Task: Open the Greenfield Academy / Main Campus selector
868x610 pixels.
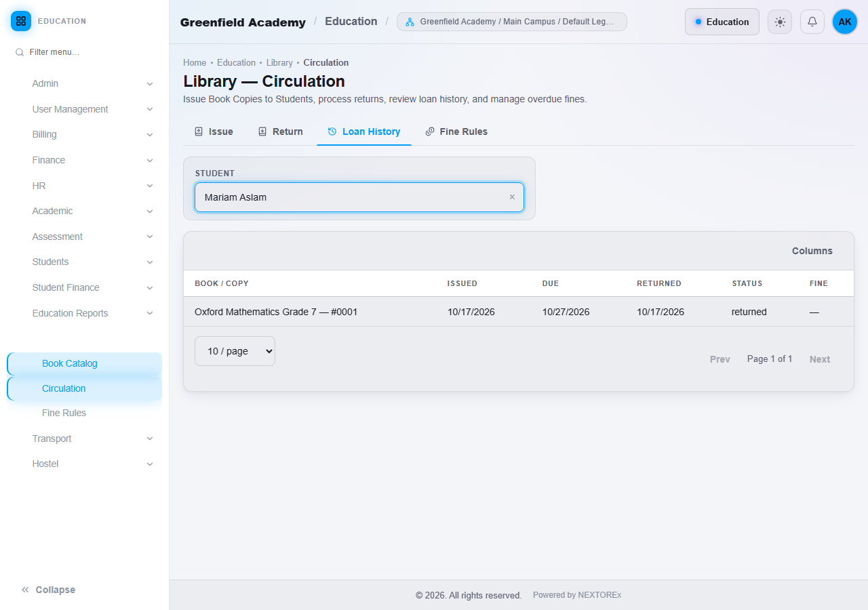Action: [x=512, y=22]
